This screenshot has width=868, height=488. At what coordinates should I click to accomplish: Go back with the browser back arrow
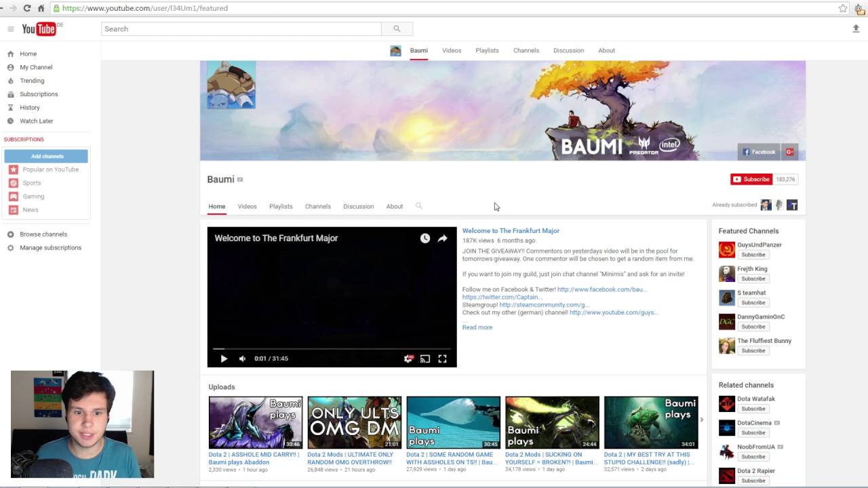tap(0, 8)
